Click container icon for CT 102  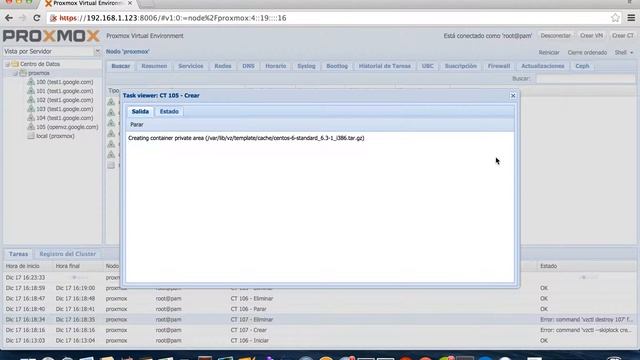[31, 100]
